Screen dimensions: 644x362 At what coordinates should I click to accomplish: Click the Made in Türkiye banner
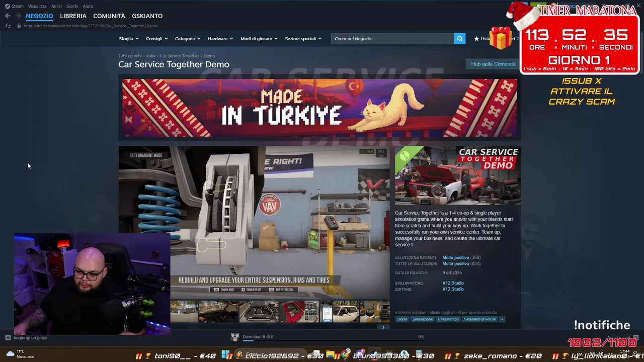[319, 108]
